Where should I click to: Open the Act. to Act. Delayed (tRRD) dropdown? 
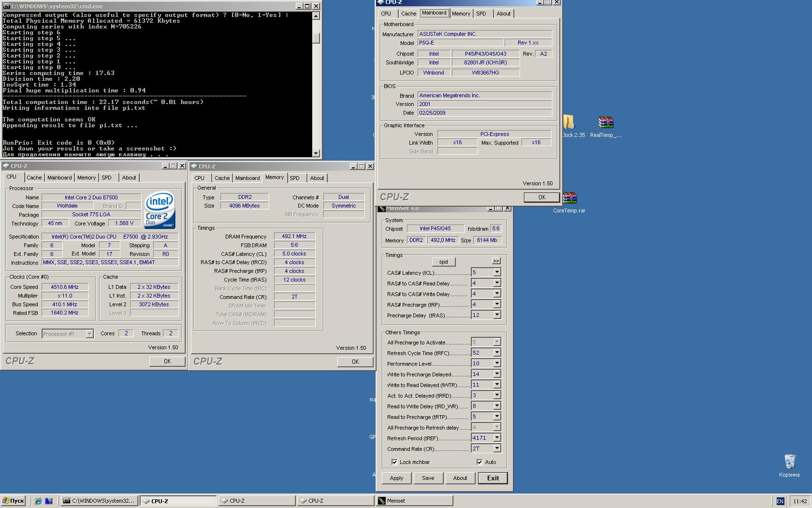coord(496,395)
